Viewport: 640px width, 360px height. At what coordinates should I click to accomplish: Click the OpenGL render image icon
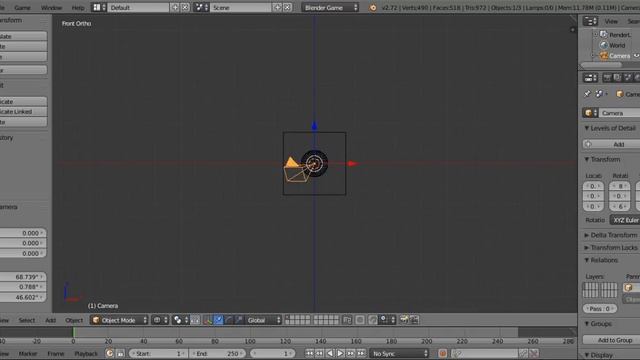(x=404, y=320)
